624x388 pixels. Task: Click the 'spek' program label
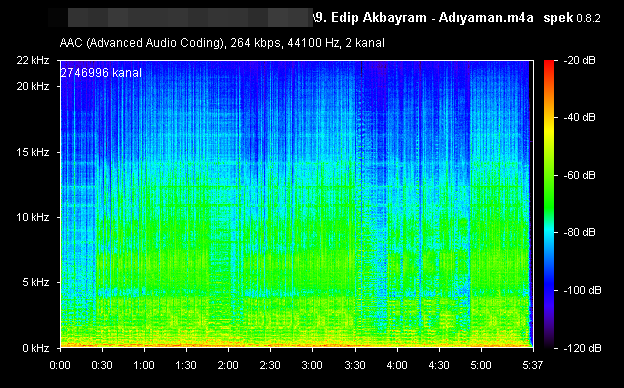coord(558,18)
